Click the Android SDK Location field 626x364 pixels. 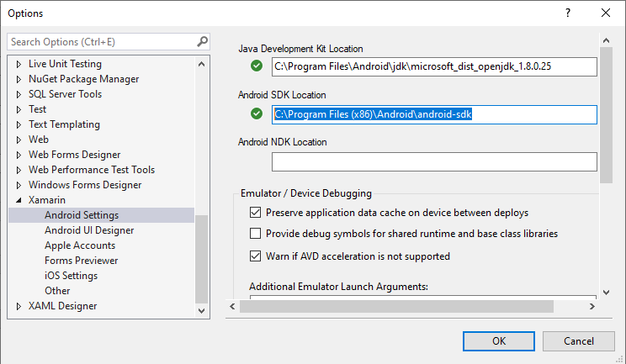[434, 114]
